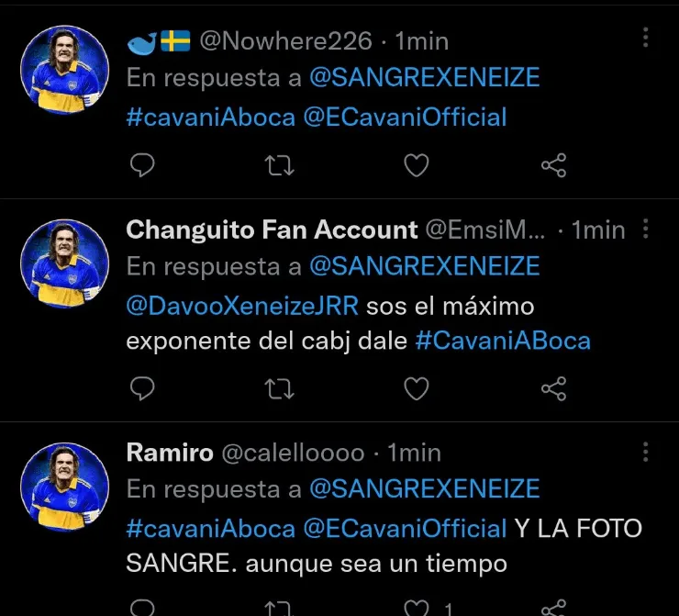
Task: Share Changuito Fan Account's tweet
Action: point(553,388)
